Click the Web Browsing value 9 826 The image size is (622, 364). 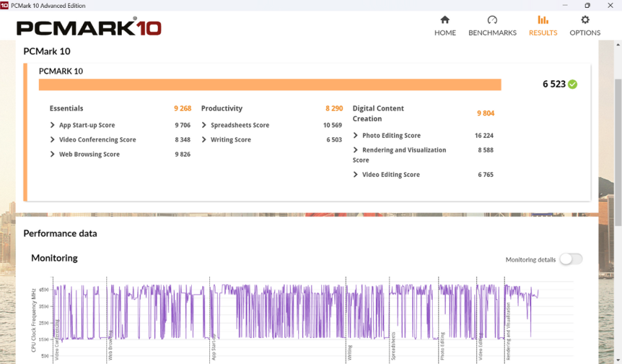(183, 154)
